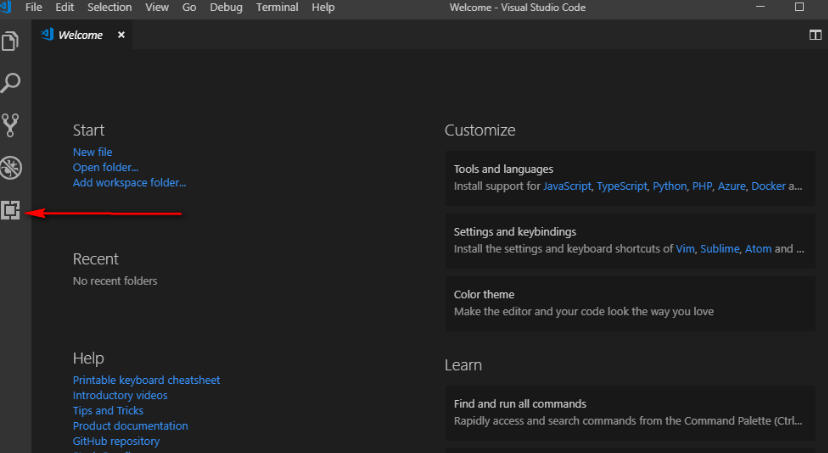
Task: Click the Open folder link
Action: click(x=105, y=167)
